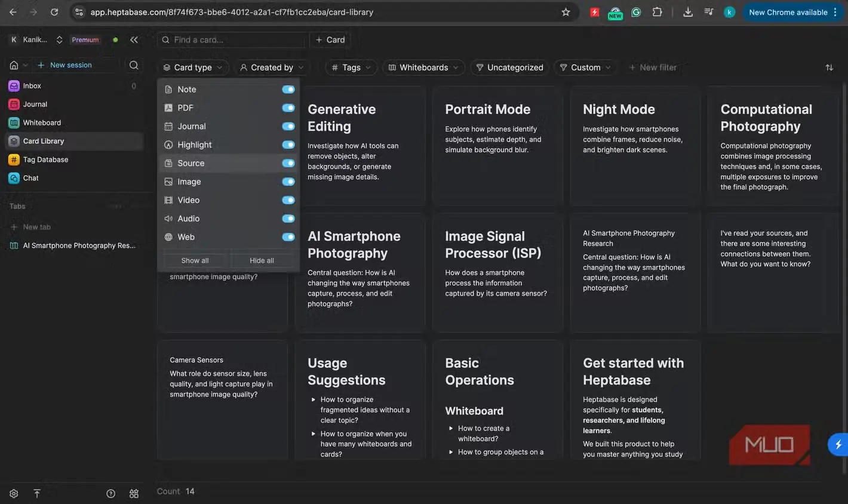Screen dimensions: 848x504
Task: Open Chrome profile avatar
Action: click(729, 12)
